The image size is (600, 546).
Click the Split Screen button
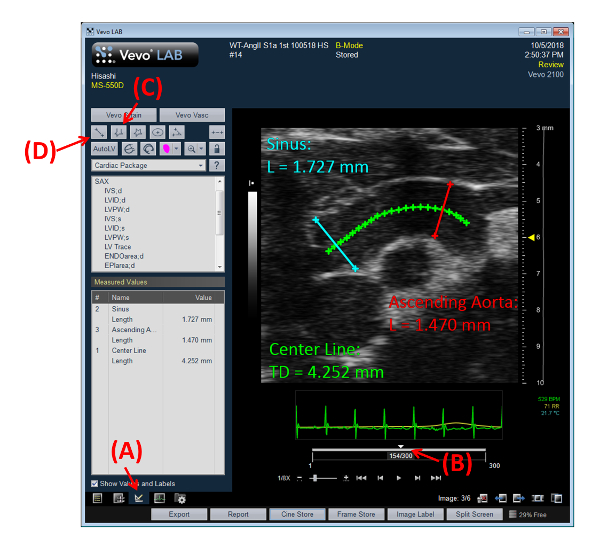pyautogui.click(x=475, y=514)
